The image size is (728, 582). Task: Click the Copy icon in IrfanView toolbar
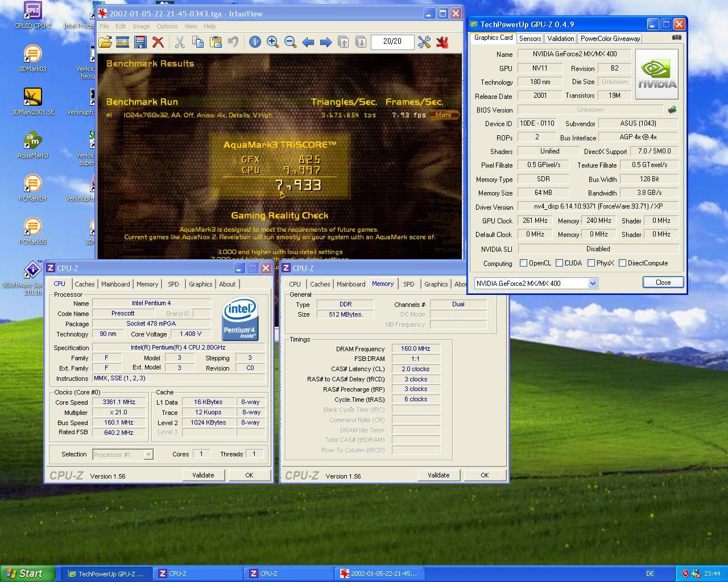tap(198, 41)
